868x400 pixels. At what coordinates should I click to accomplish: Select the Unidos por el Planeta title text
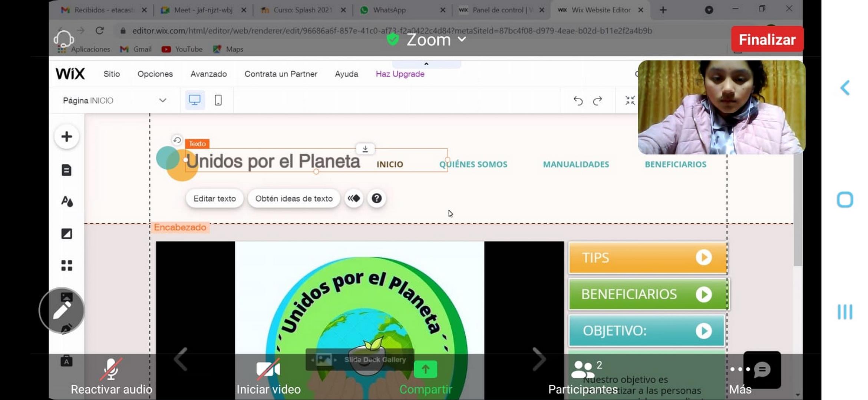click(273, 161)
